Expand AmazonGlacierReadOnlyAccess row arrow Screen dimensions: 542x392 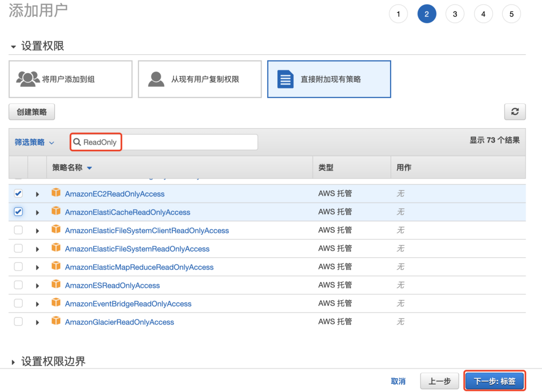(x=37, y=322)
